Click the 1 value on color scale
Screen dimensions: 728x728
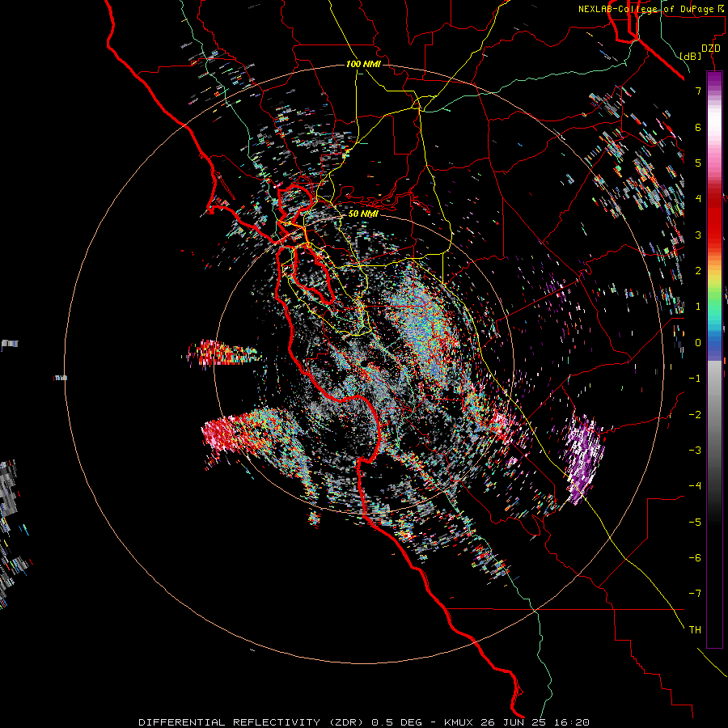click(x=698, y=307)
